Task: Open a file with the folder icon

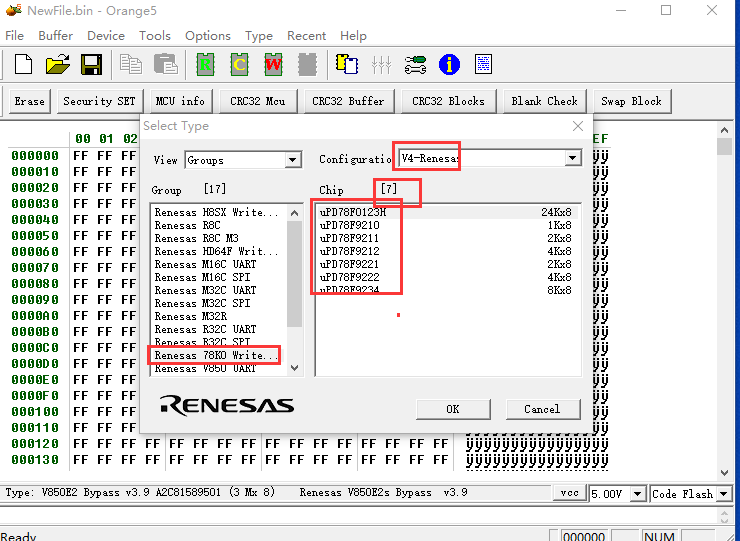Action: [x=58, y=64]
